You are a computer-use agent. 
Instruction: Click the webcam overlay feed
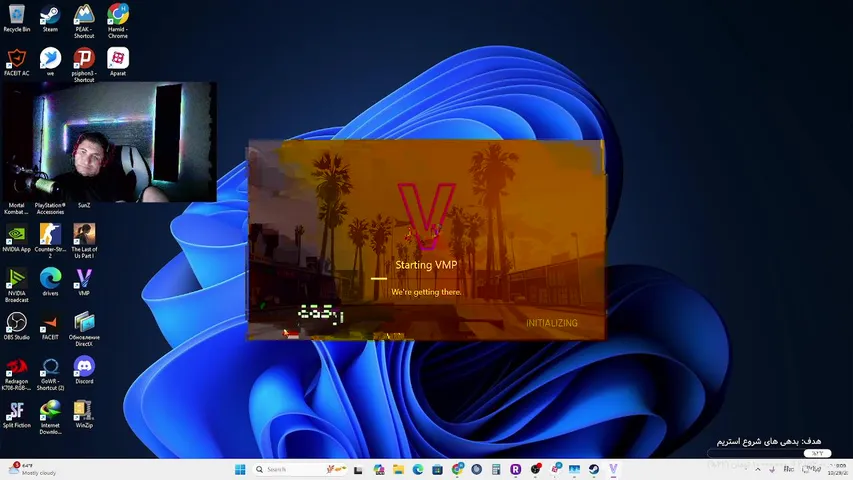pos(109,142)
